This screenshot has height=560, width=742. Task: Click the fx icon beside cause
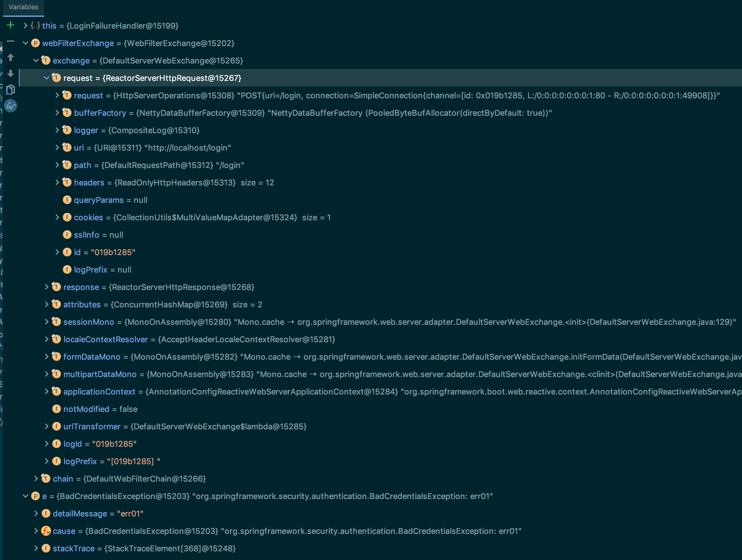coord(46,531)
